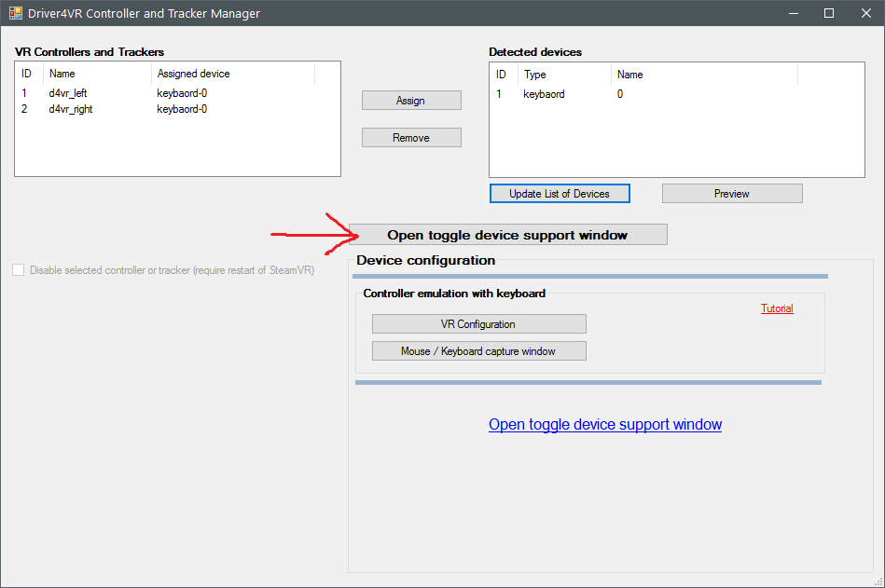Click the ID column header in VR Controllers list
The image size is (885, 588).
pos(29,74)
